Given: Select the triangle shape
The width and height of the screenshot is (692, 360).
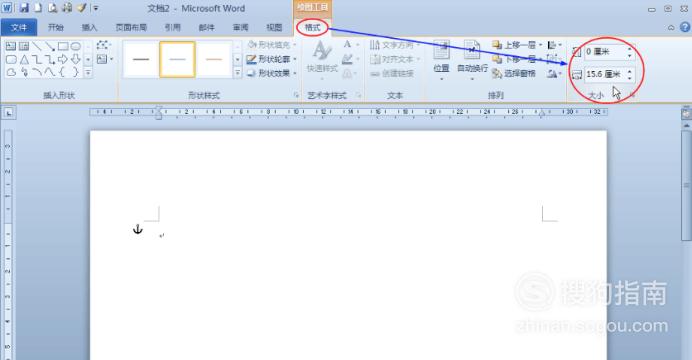Looking at the screenshot, I should coord(24,59).
